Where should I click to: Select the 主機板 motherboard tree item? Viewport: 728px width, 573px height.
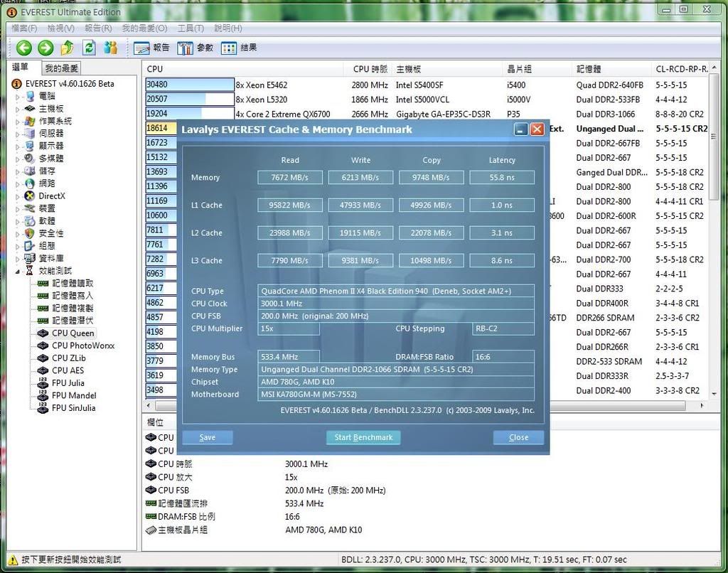(50, 109)
